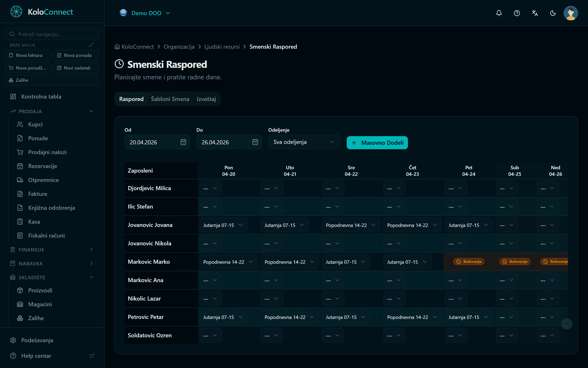This screenshot has width=588, height=368.
Task: Click the floating round button near Petrovic row
Action: pyautogui.click(x=567, y=324)
